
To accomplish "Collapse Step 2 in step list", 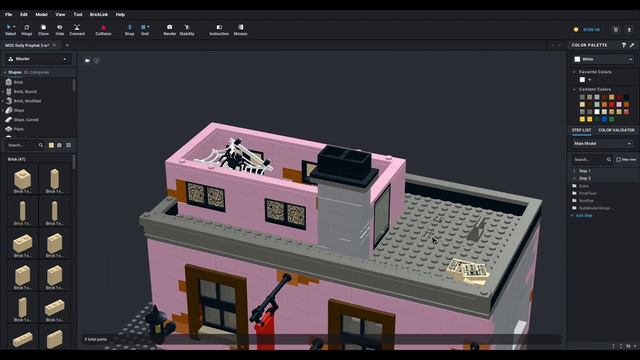I will (x=574, y=178).
